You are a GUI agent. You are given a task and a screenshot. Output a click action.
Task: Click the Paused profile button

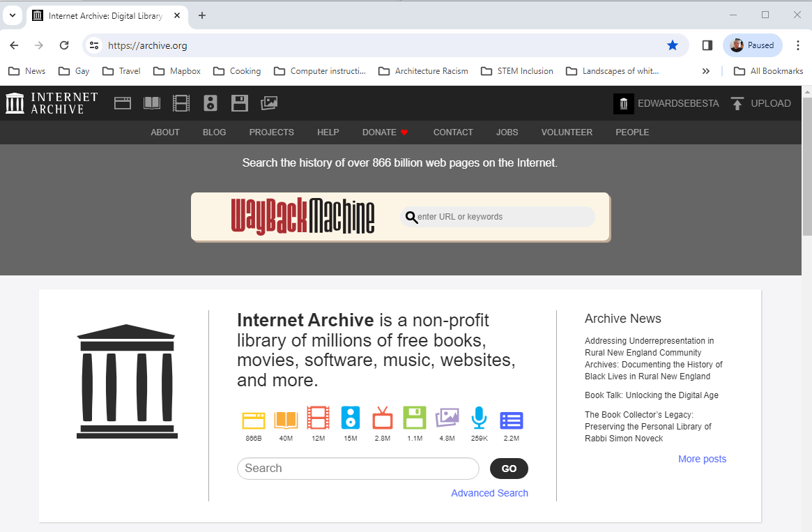click(753, 45)
